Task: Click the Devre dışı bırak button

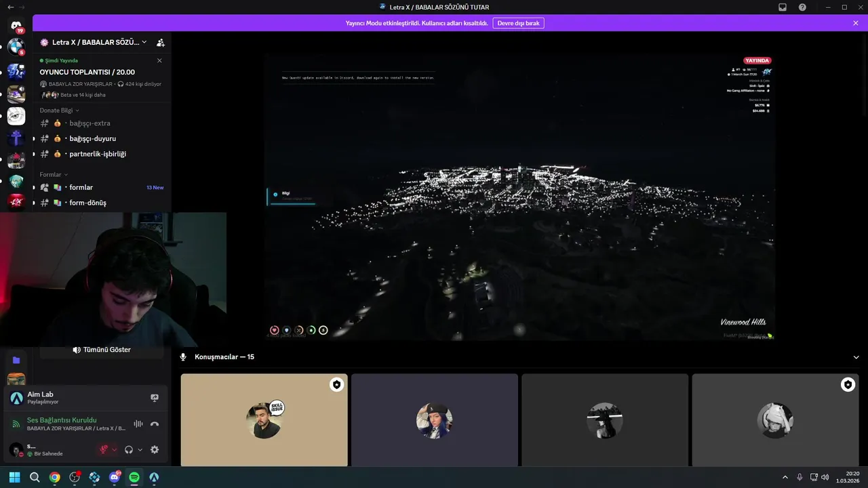Action: 518,23
